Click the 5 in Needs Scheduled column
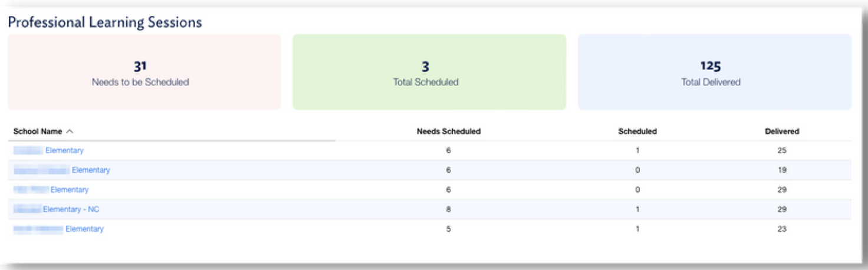868x270 pixels. pyautogui.click(x=449, y=229)
